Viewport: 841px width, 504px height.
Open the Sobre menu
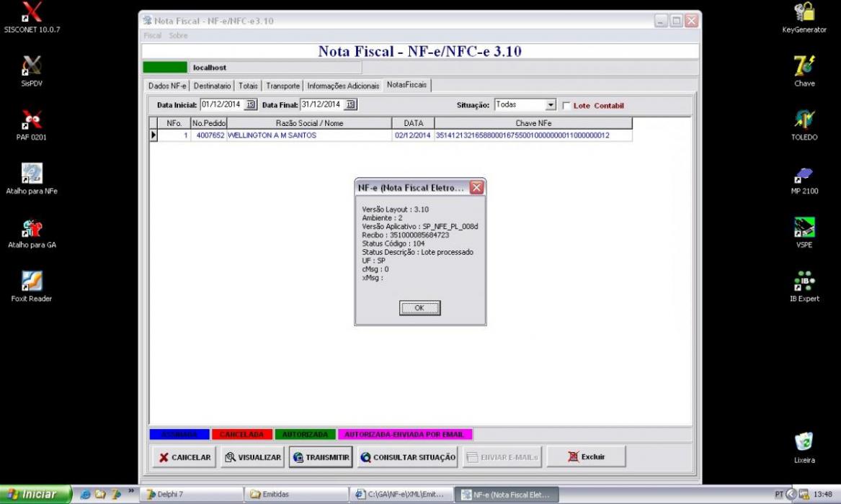point(178,35)
